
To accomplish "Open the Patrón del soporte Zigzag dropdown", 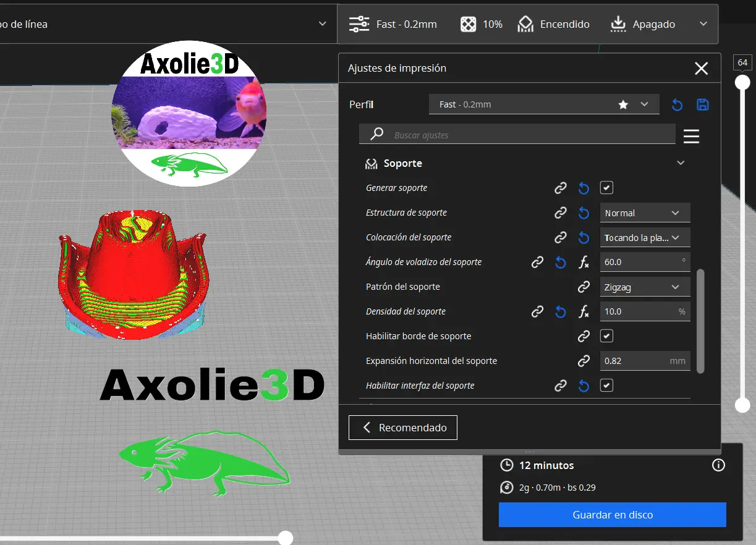I will coord(645,287).
